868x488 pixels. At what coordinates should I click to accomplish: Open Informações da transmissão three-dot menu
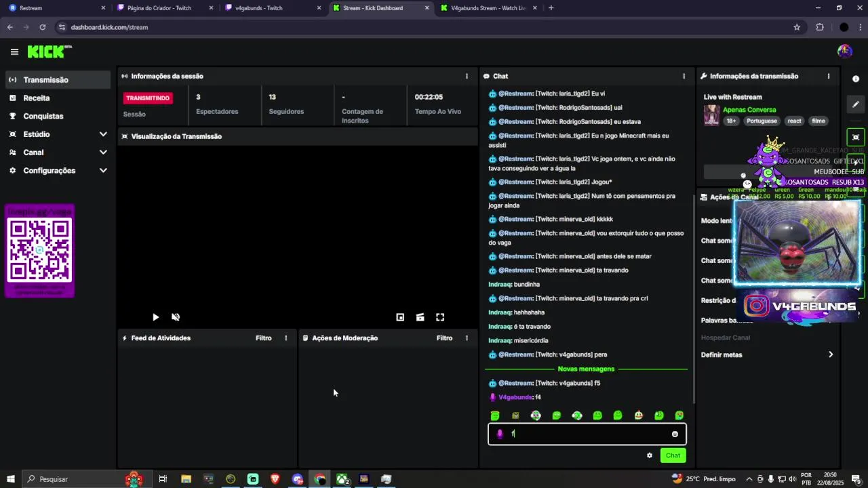828,76
